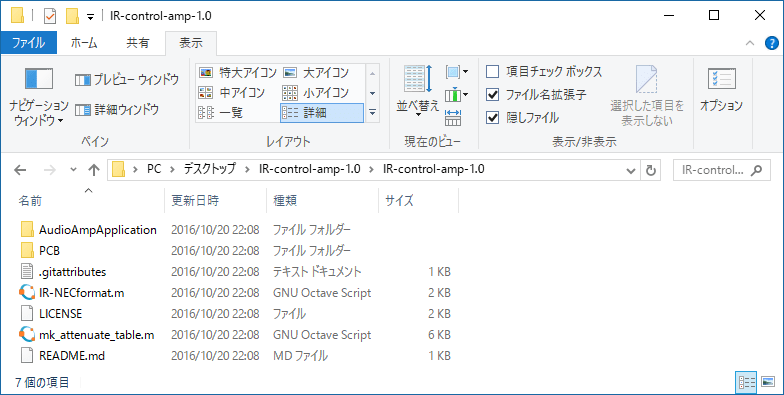
Task: Select Medium icons (中アイコン) layout
Action: click(232, 93)
